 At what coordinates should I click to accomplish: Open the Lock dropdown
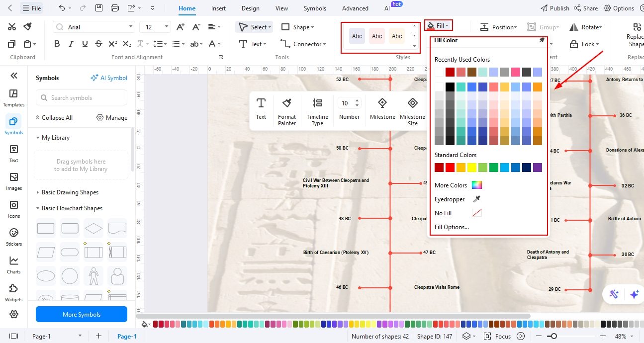[x=585, y=44]
